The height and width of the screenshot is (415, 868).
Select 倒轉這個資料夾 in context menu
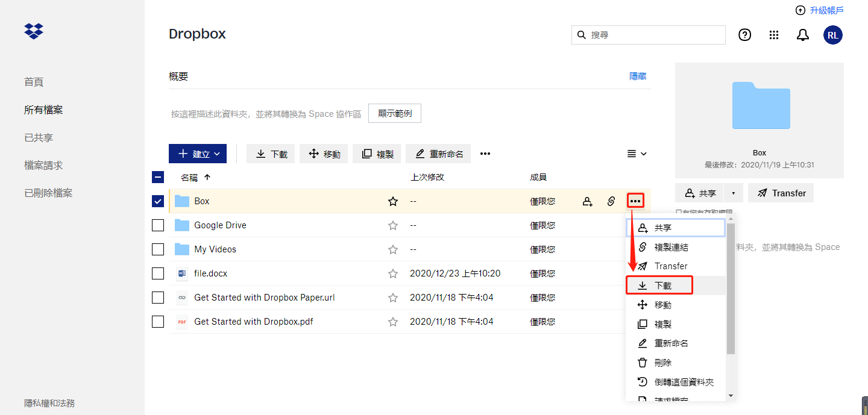(x=676, y=382)
